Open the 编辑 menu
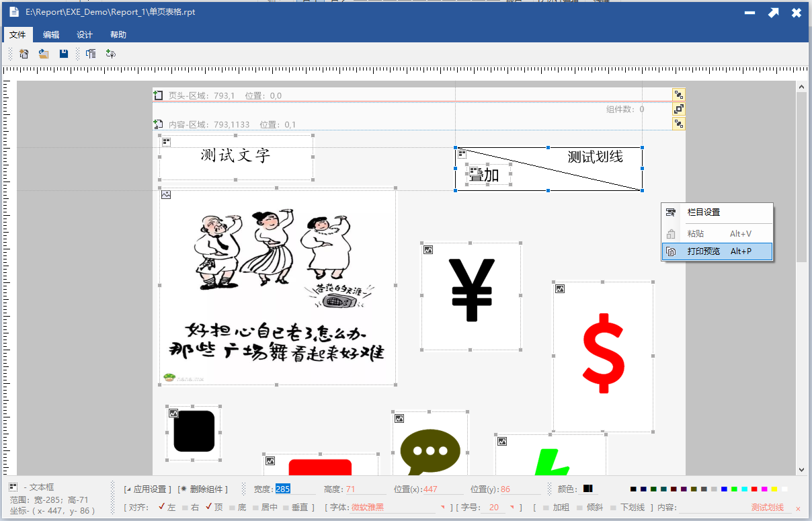 (51, 34)
